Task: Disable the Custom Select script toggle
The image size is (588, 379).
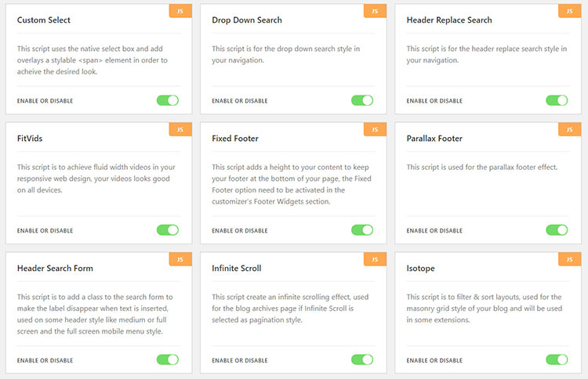Action: coord(168,100)
